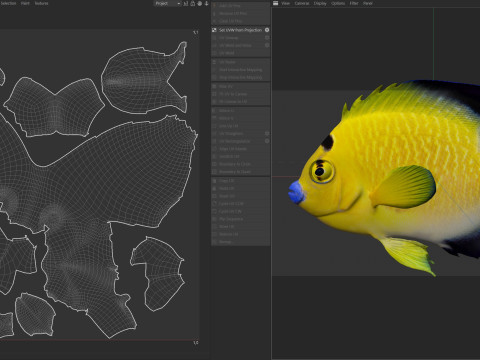Image resolution: width=480 pixels, height=360 pixels.
Task: Choose Start Interactive Mapping
Action: point(240,70)
